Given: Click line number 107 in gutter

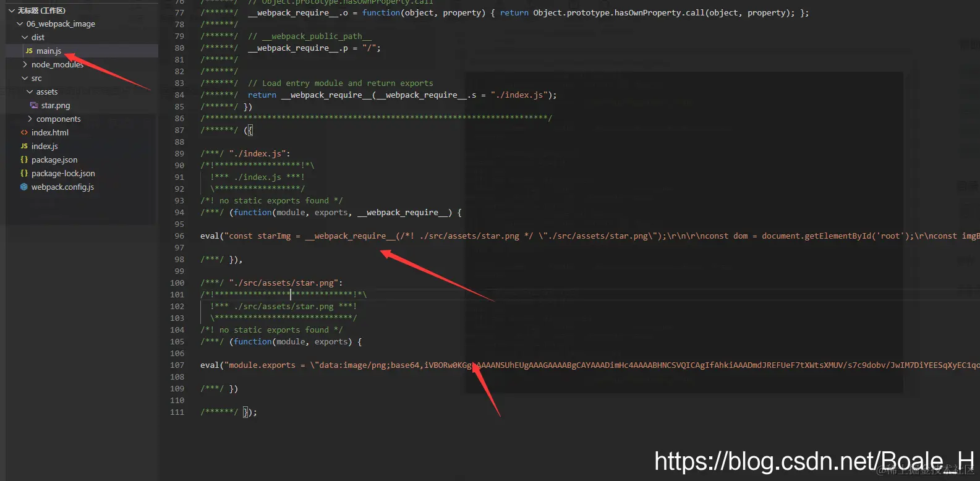Looking at the screenshot, I should point(177,365).
